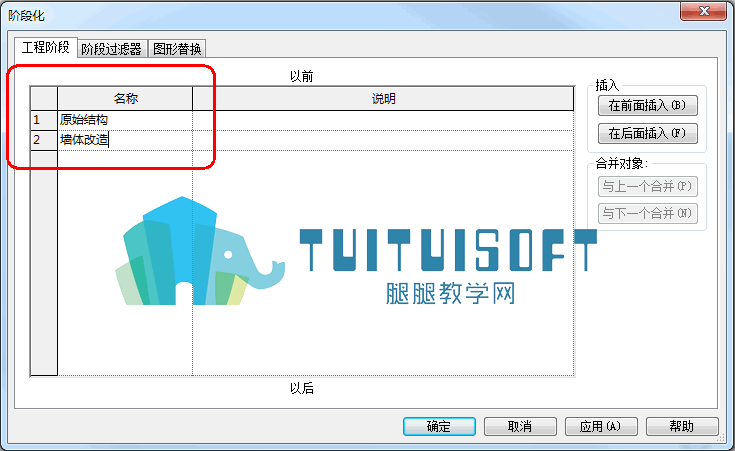The image size is (735, 451).
Task: Switch to the 工程阶段 tab
Action: [45, 48]
